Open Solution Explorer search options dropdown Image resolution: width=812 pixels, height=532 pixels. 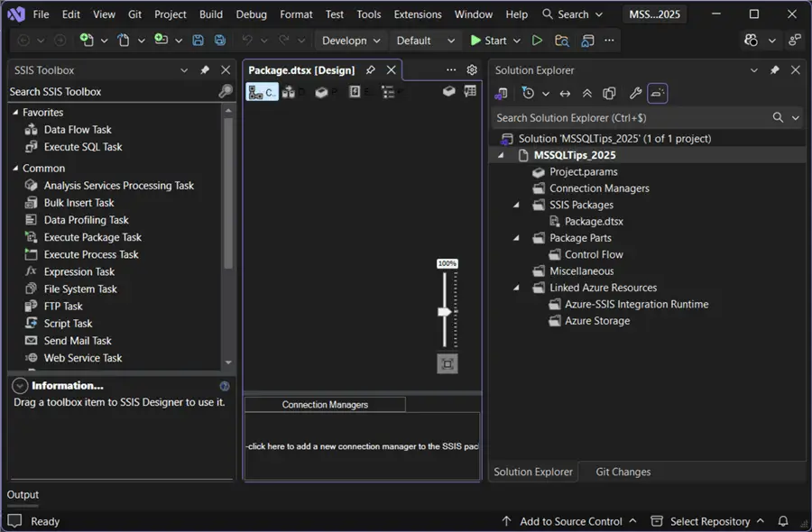tap(796, 118)
